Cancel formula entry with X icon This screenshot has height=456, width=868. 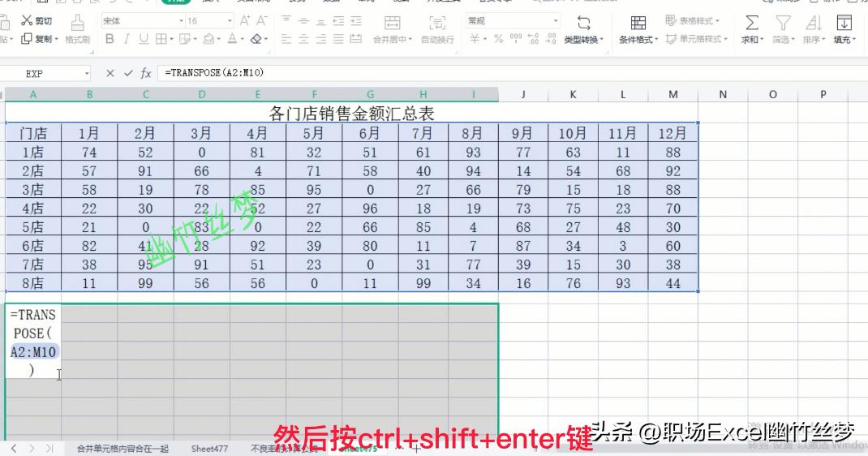click(x=110, y=73)
